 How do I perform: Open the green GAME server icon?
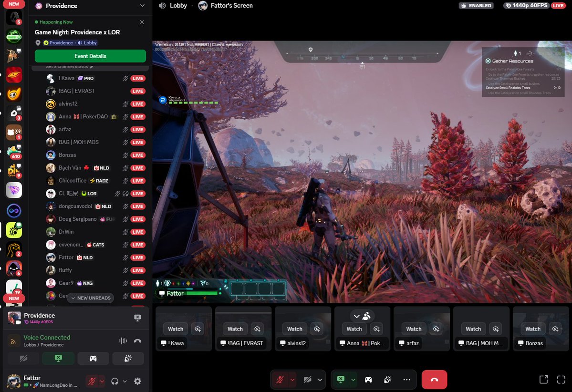(x=14, y=36)
